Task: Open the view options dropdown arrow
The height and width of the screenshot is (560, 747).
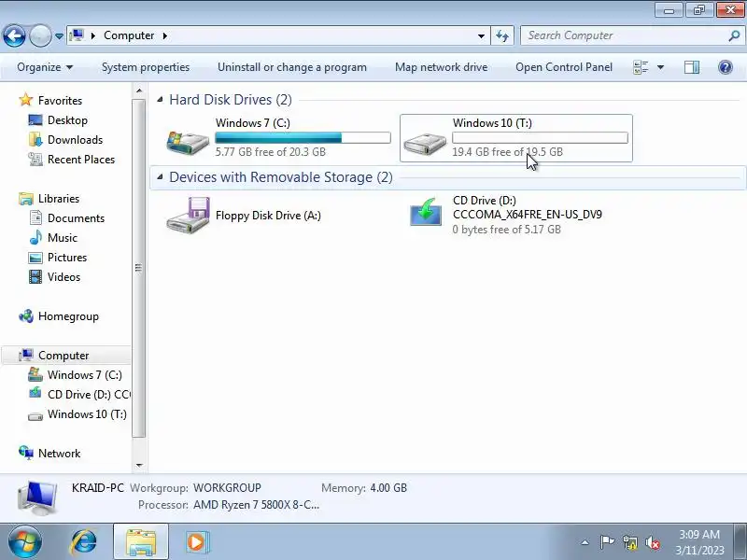Action: (660, 67)
